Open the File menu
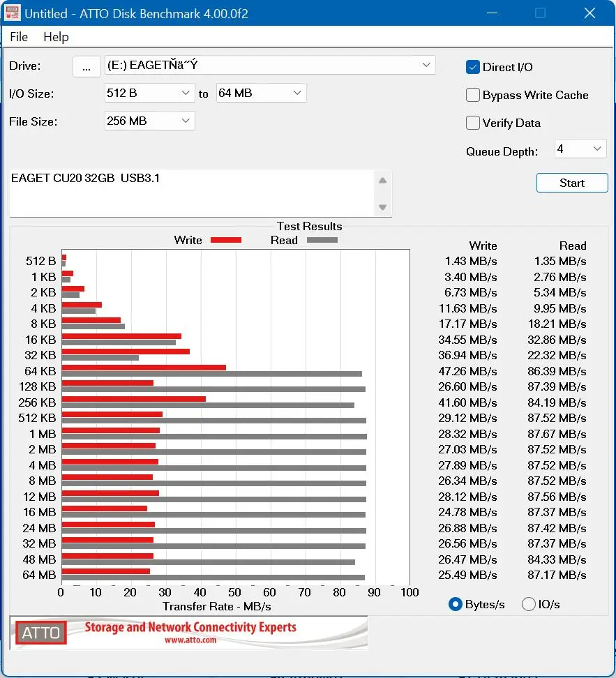Screen dimensions: 616x678 pos(19,37)
